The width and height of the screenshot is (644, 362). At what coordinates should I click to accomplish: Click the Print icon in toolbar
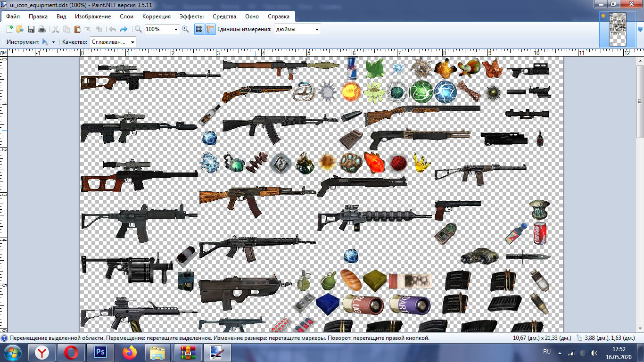(42, 29)
